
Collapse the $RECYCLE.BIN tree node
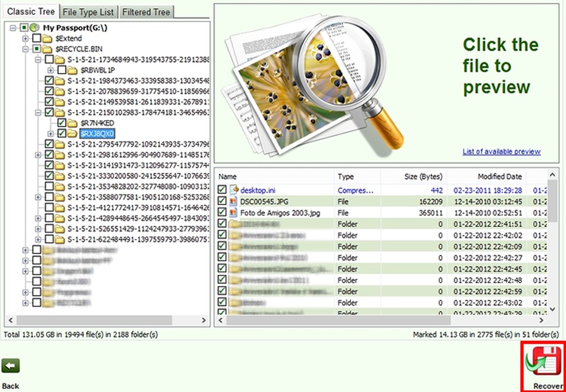25,49
